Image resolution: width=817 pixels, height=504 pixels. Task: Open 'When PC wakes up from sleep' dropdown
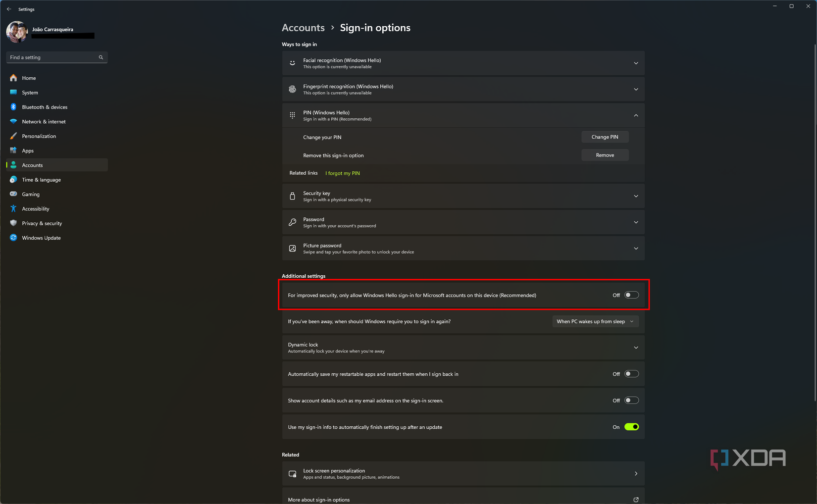(596, 321)
